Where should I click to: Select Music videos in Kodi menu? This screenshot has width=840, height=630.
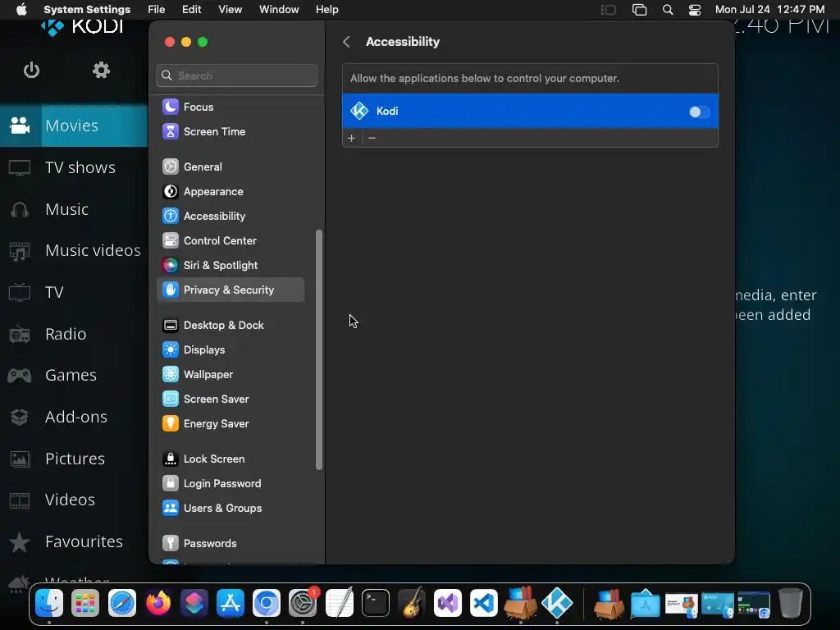point(74,250)
